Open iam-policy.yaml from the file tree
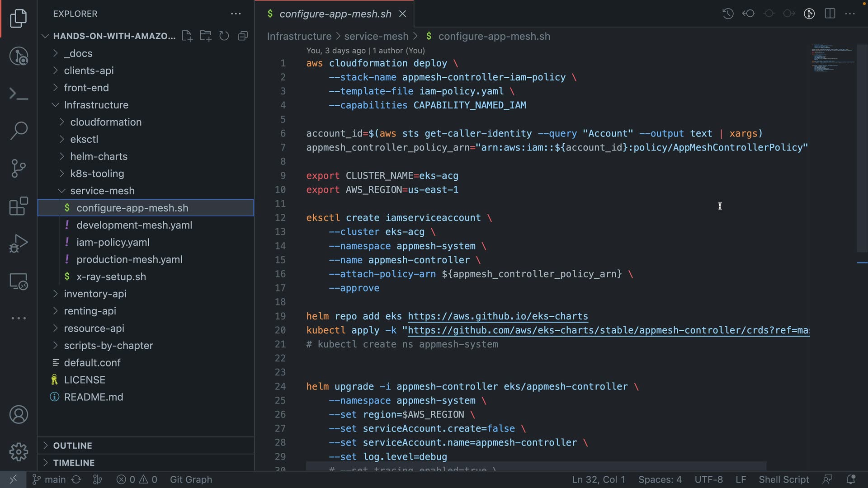Image resolution: width=868 pixels, height=488 pixels. pyautogui.click(x=113, y=242)
